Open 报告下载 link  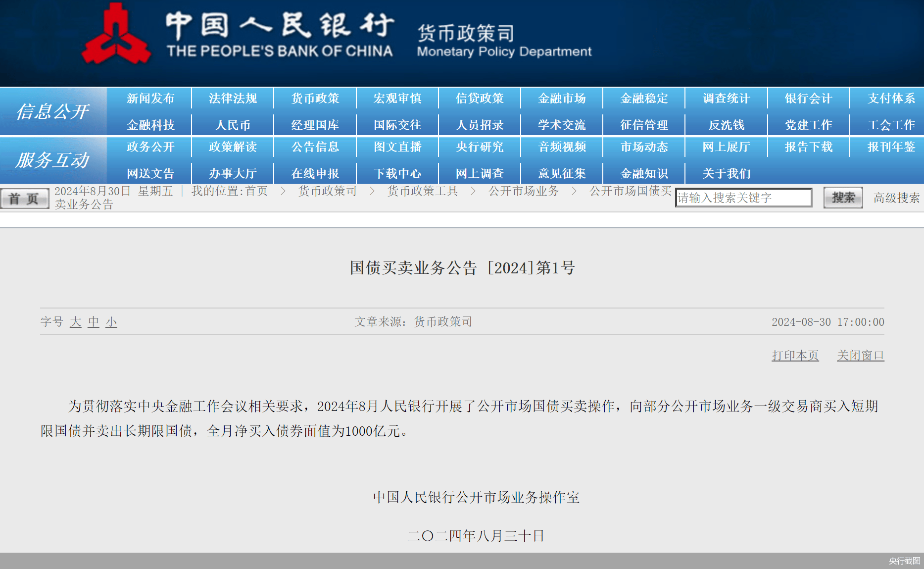click(x=809, y=147)
